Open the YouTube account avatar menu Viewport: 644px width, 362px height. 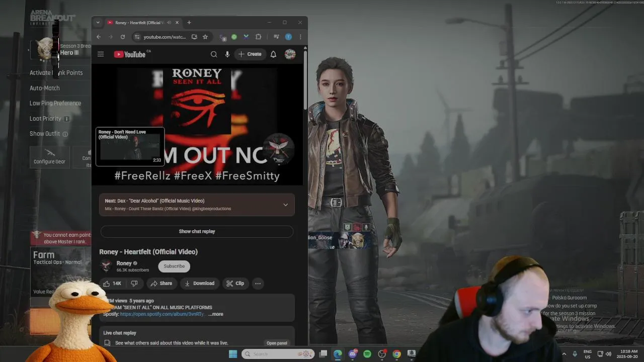click(290, 54)
